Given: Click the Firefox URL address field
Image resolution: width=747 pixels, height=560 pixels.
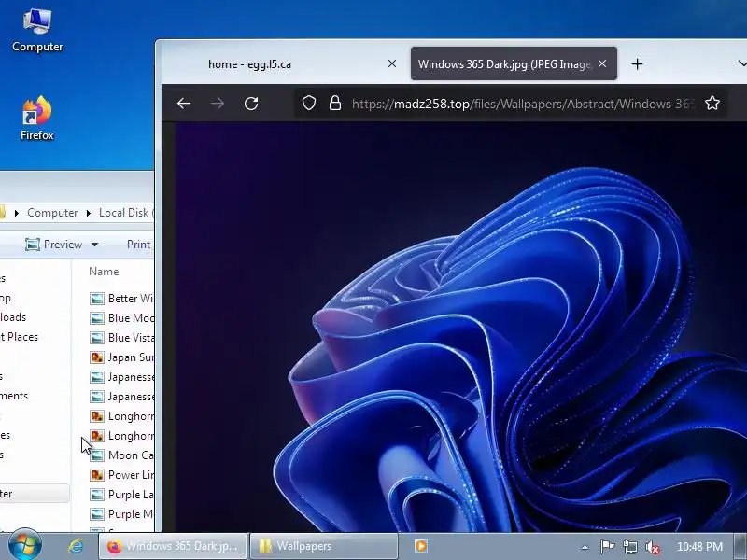Looking at the screenshot, I should 523,104.
